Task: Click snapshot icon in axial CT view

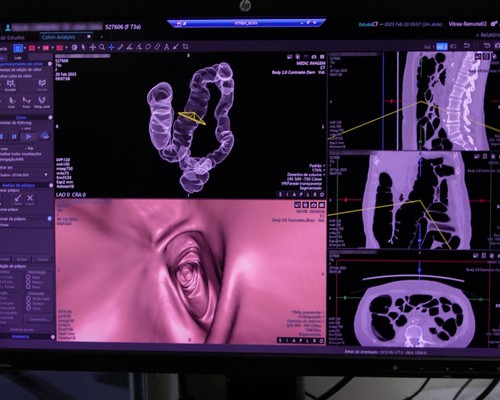Action: pyautogui.click(x=476, y=256)
